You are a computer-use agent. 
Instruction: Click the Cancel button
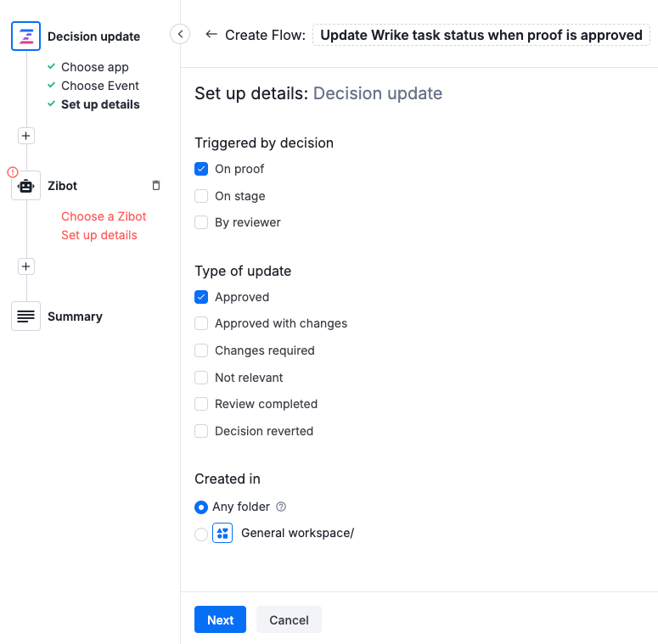pyautogui.click(x=289, y=620)
